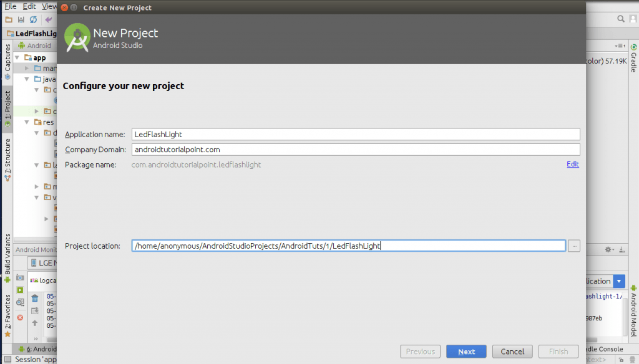Select the app module in project tree
Image resolution: width=639 pixels, height=364 pixels.
click(35, 58)
